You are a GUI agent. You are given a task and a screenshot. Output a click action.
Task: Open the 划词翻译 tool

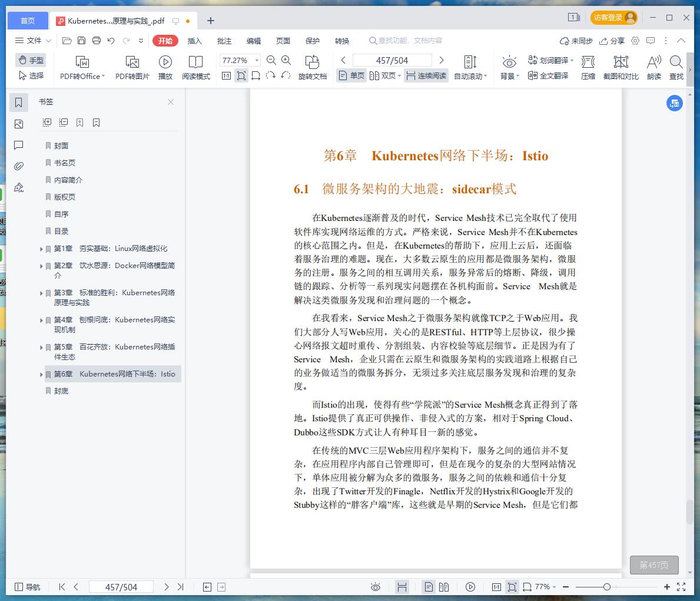click(x=550, y=60)
